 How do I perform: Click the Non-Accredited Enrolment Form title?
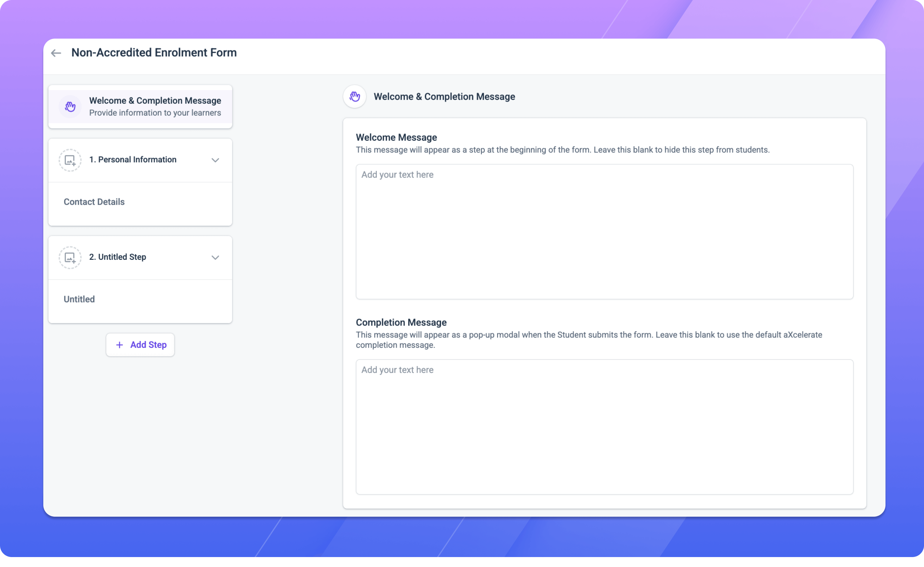pyautogui.click(x=154, y=52)
